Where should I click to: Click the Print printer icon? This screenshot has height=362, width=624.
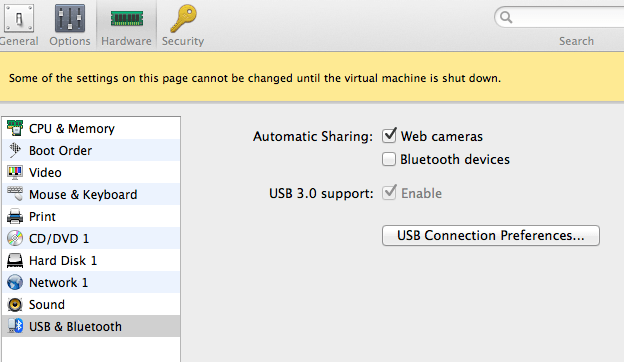pyautogui.click(x=15, y=216)
